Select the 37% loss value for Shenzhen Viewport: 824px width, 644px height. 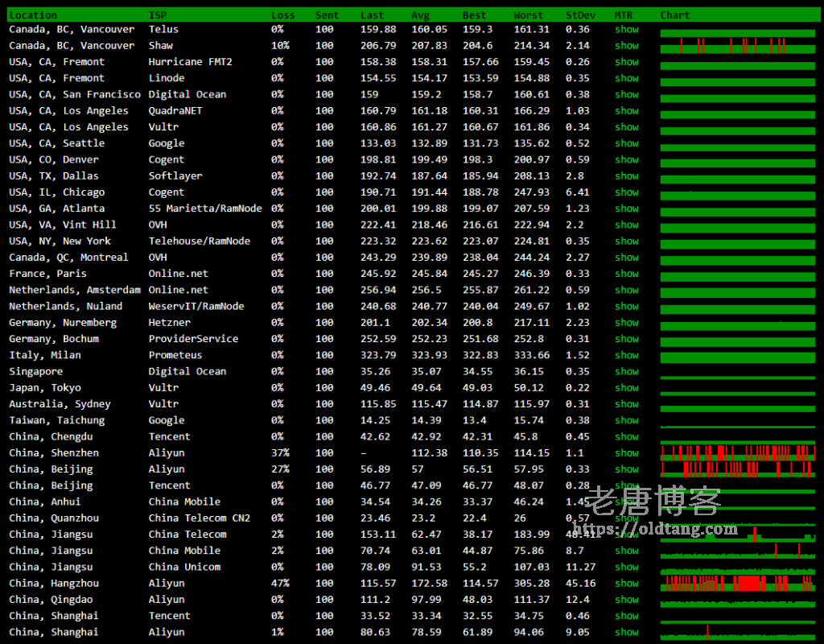tap(280, 453)
